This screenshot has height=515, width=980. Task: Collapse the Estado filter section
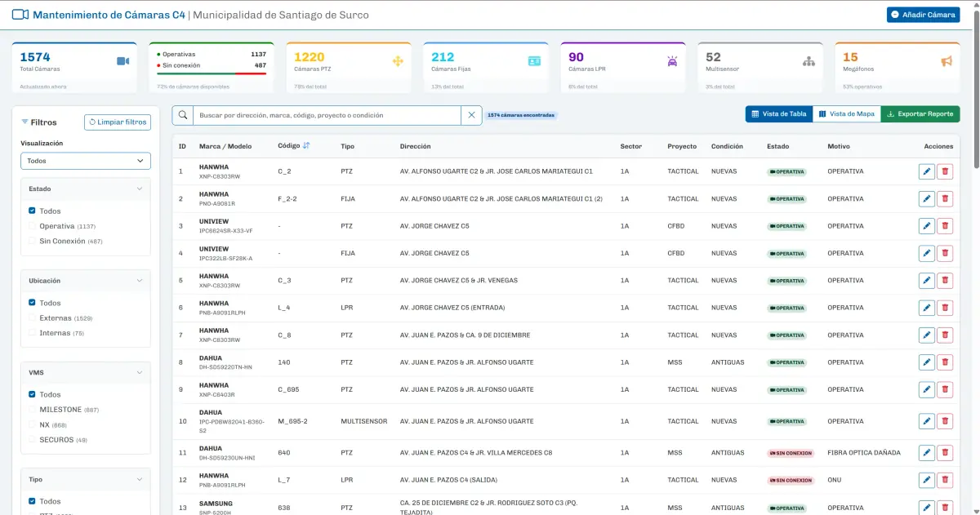click(140, 189)
